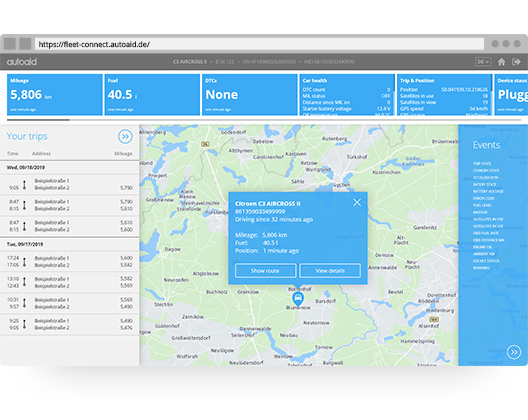The height and width of the screenshot is (420, 528).
Task: Click the trip route icon for the 9:25 trip
Action: point(24,324)
